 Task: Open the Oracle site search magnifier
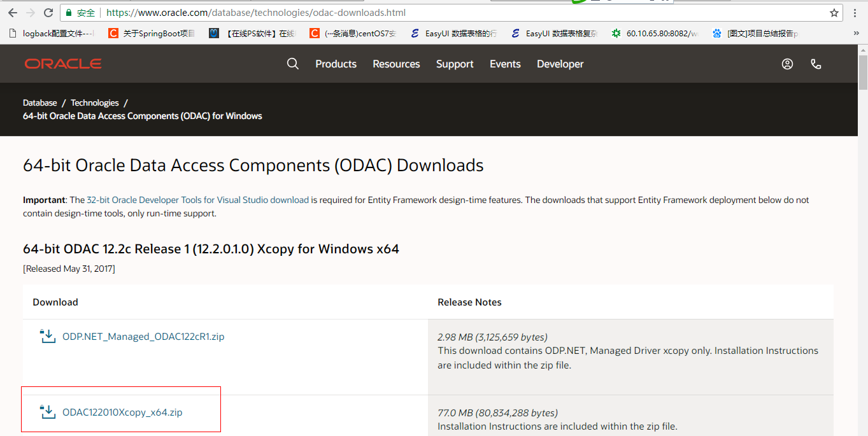pos(293,64)
